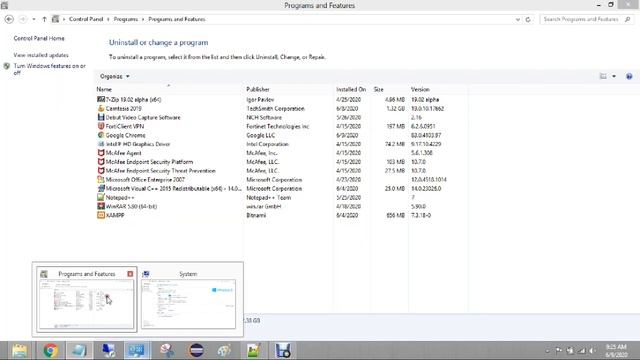Select the WinRAR 5.90 icon

click(x=101, y=206)
